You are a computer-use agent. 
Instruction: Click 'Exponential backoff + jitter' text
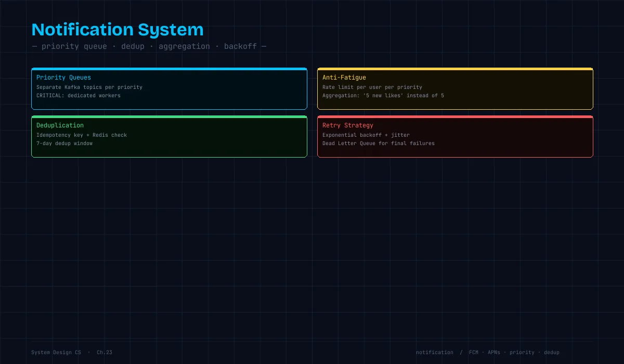[366, 135]
